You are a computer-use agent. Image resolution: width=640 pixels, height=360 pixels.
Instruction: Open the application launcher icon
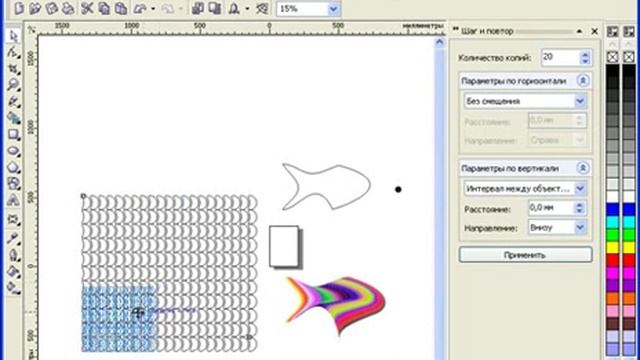click(x=234, y=8)
